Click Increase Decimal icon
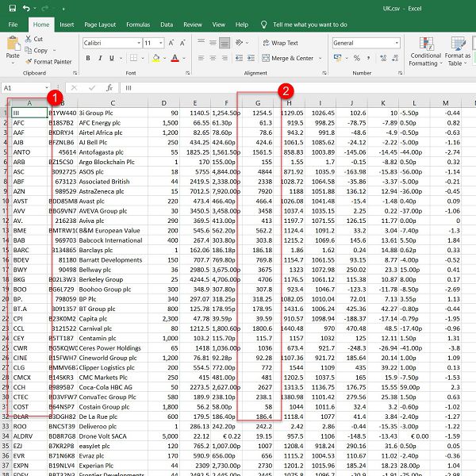The image size is (476, 476). [383, 58]
